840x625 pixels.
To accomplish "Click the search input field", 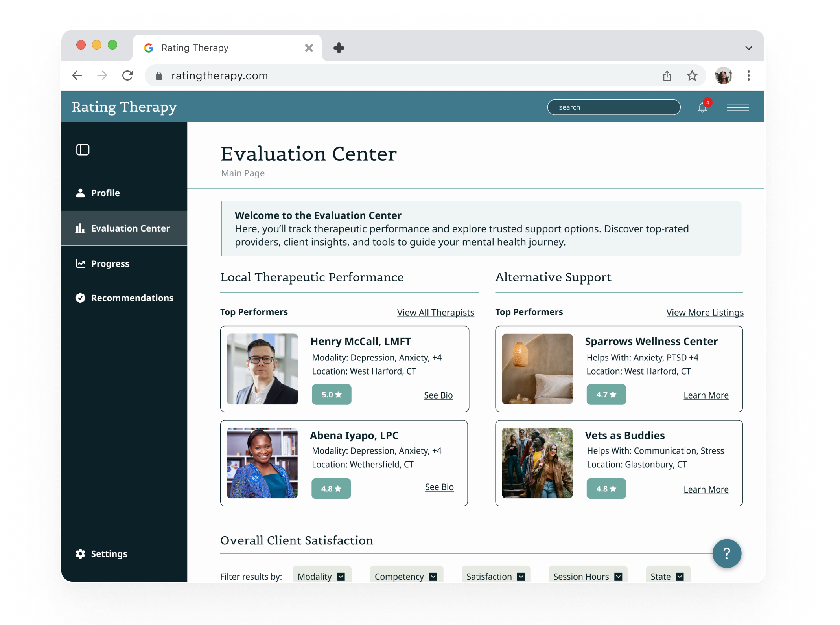I will (613, 107).
